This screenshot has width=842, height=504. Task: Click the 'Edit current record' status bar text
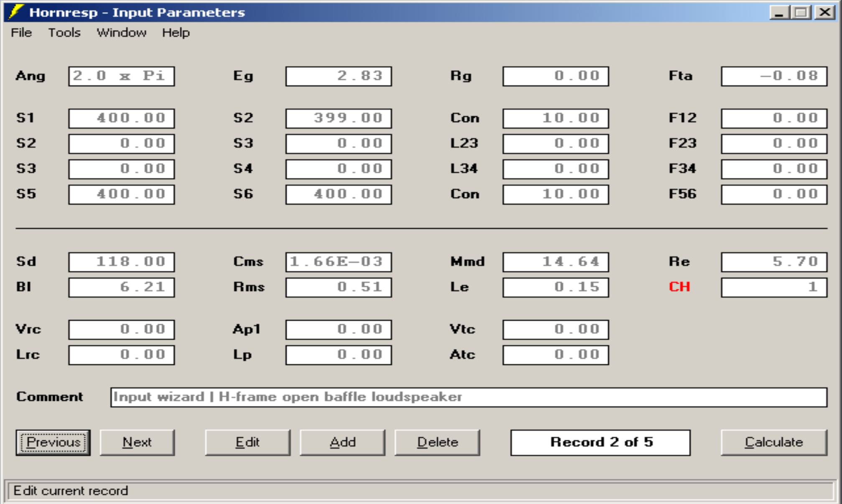pos(71,491)
